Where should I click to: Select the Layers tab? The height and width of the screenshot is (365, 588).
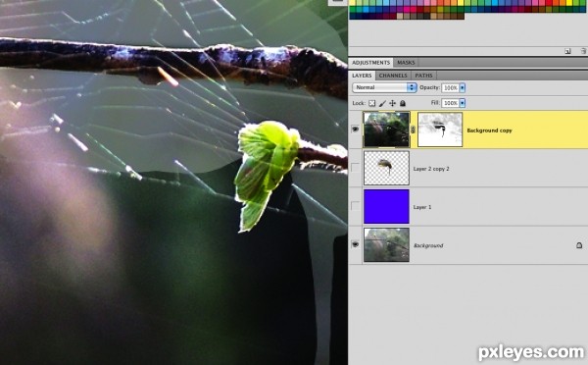pyautogui.click(x=362, y=76)
